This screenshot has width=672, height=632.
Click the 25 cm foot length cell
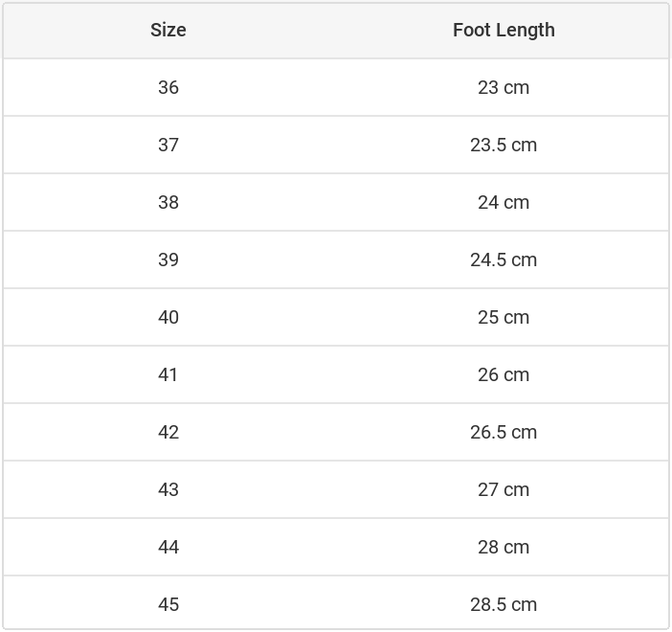(x=504, y=317)
